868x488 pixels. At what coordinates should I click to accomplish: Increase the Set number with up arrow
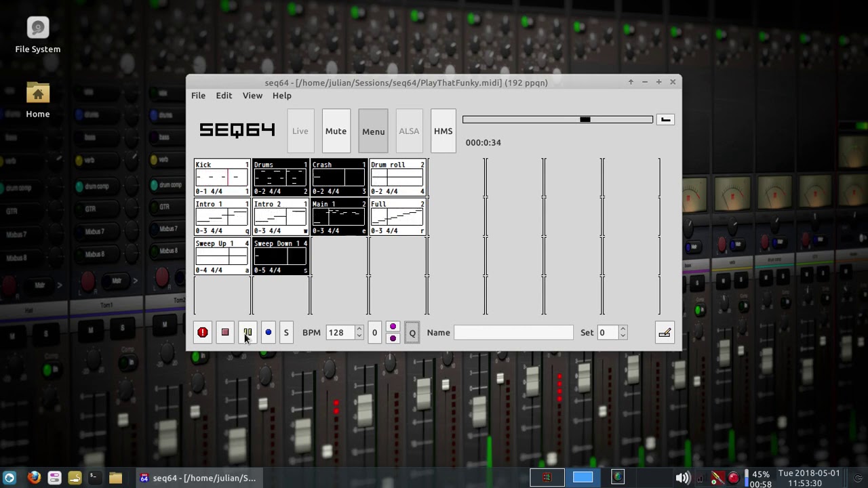pos(623,328)
